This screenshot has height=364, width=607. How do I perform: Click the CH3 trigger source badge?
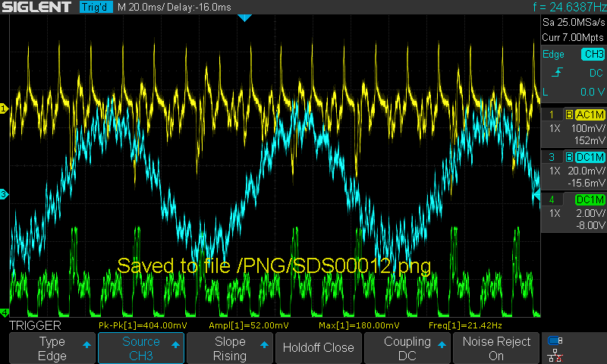(x=593, y=54)
